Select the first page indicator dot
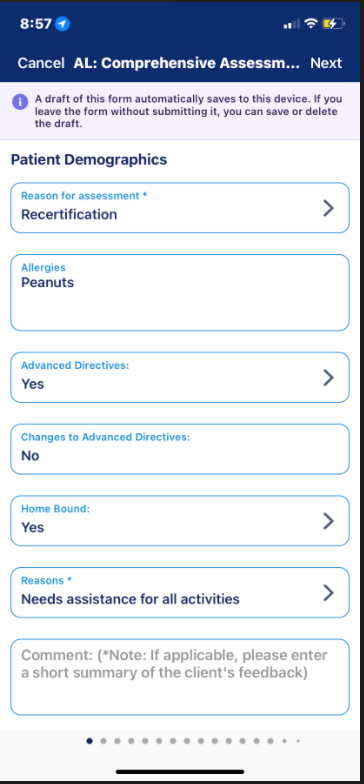 coord(90,741)
